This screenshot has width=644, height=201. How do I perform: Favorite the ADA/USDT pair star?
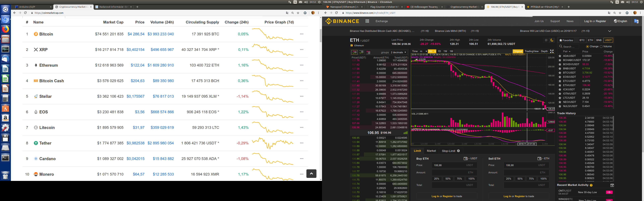(560, 56)
